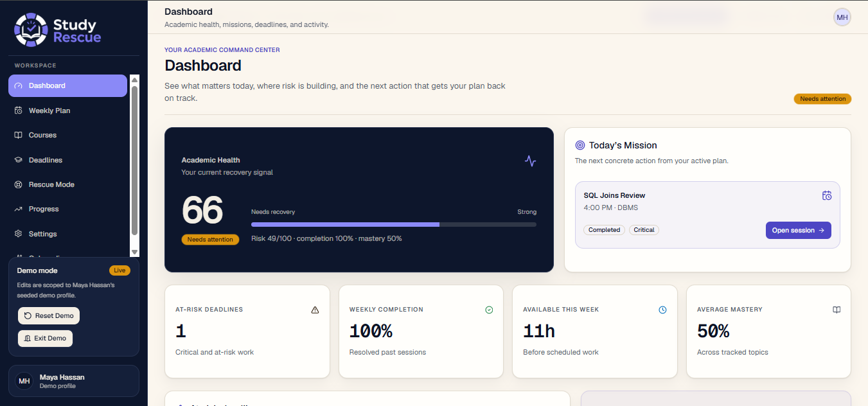The image size is (868, 406).
Task: Click the sidebar scrollbar up arrow
Action: (x=134, y=80)
